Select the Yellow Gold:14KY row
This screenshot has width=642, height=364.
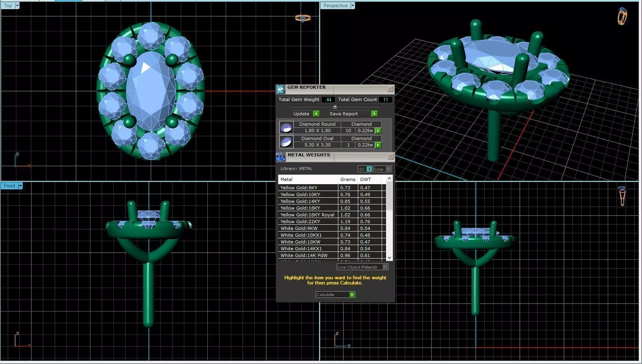[332, 201]
